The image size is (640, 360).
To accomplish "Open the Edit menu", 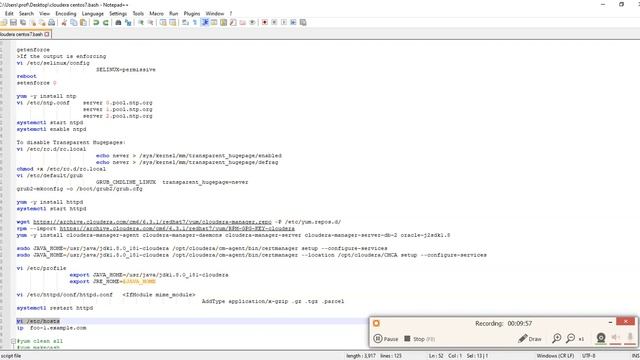I will pyautogui.click(x=9, y=13).
